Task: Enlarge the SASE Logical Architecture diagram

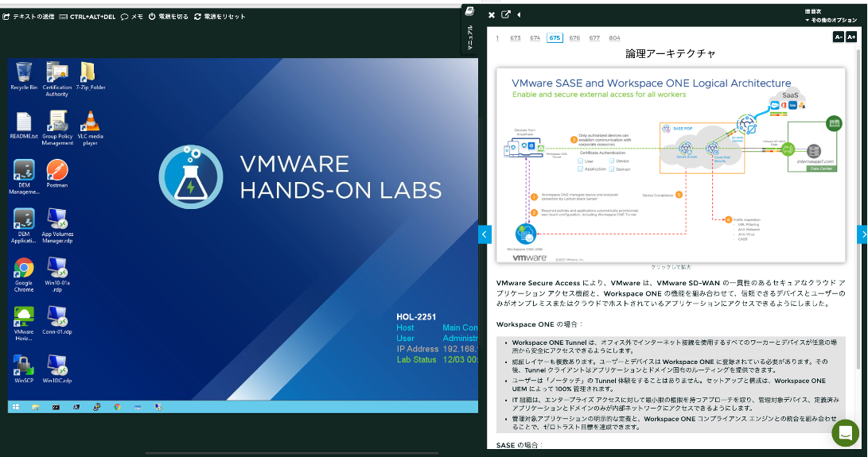Action: (x=671, y=165)
